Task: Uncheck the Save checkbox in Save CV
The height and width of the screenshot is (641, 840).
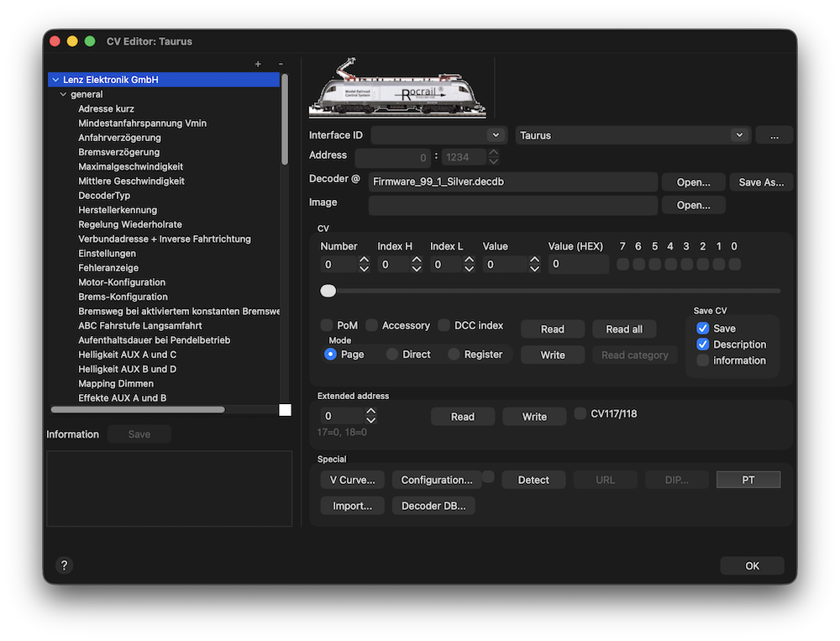Action: 703,328
